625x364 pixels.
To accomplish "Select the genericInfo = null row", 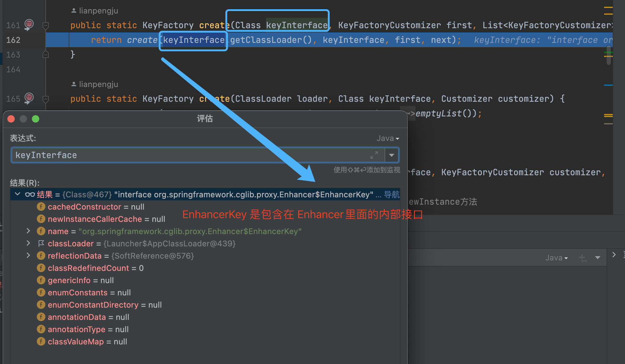I will (205, 280).
